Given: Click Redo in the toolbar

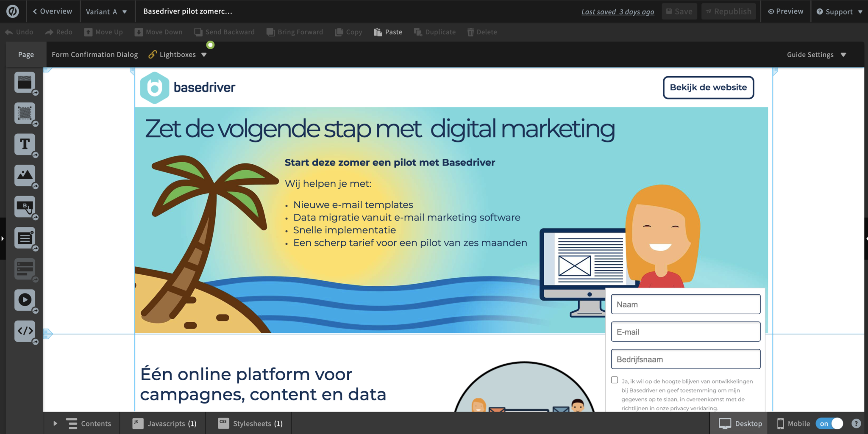Looking at the screenshot, I should point(59,32).
